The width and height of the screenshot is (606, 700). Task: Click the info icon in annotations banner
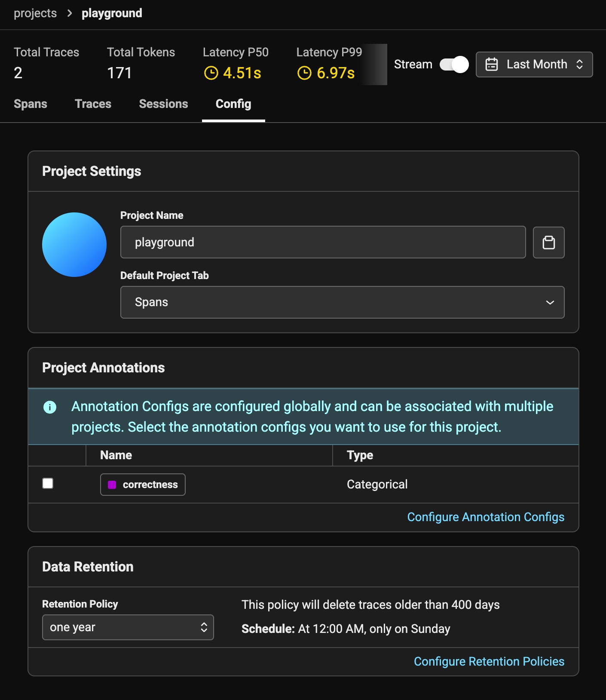[50, 407]
